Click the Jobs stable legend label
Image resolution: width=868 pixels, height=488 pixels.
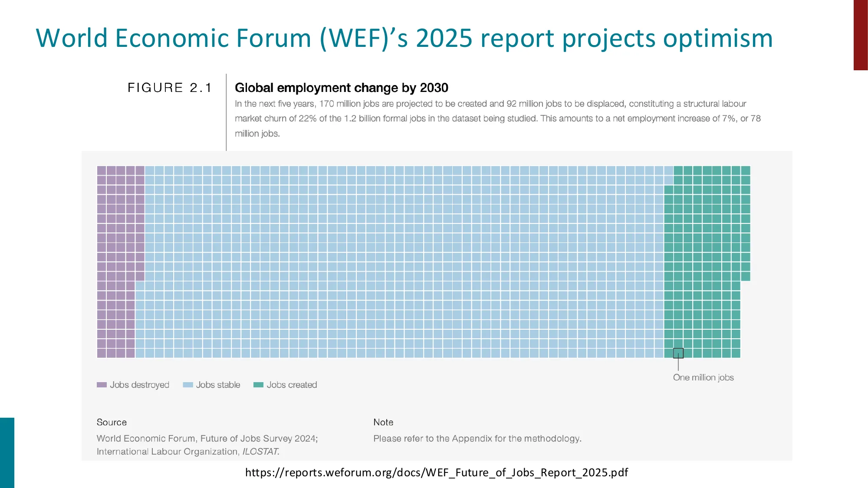(218, 385)
